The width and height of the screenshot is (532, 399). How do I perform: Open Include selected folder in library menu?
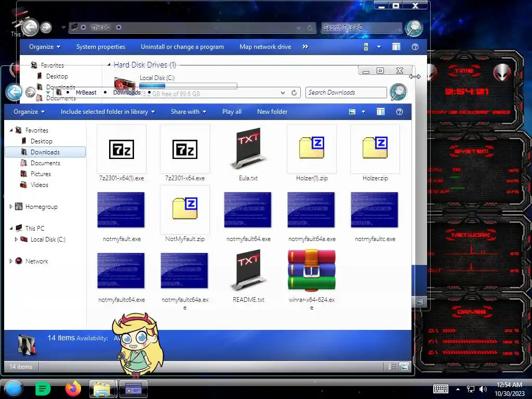[108, 112]
